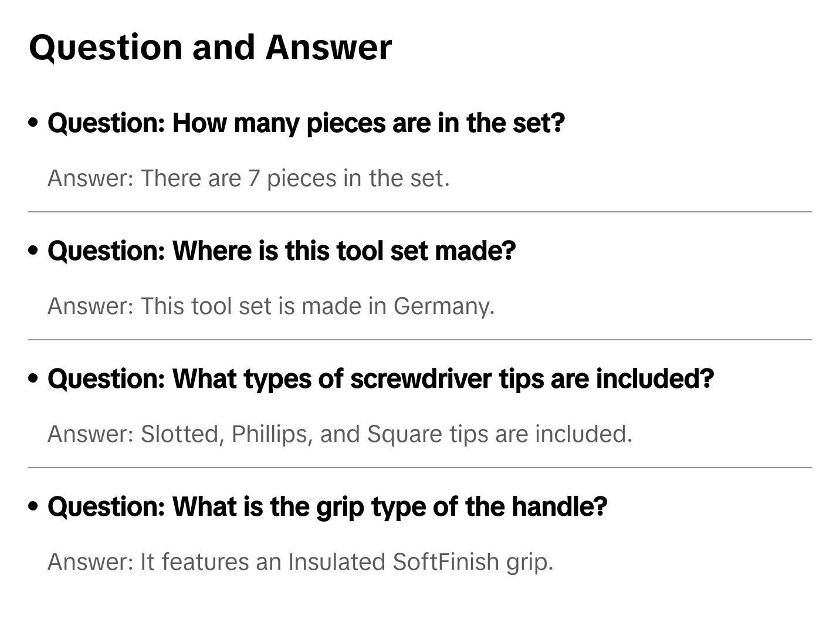840x629 pixels.
Task: Click the divider line under the Germany answer
Action: 419,340
